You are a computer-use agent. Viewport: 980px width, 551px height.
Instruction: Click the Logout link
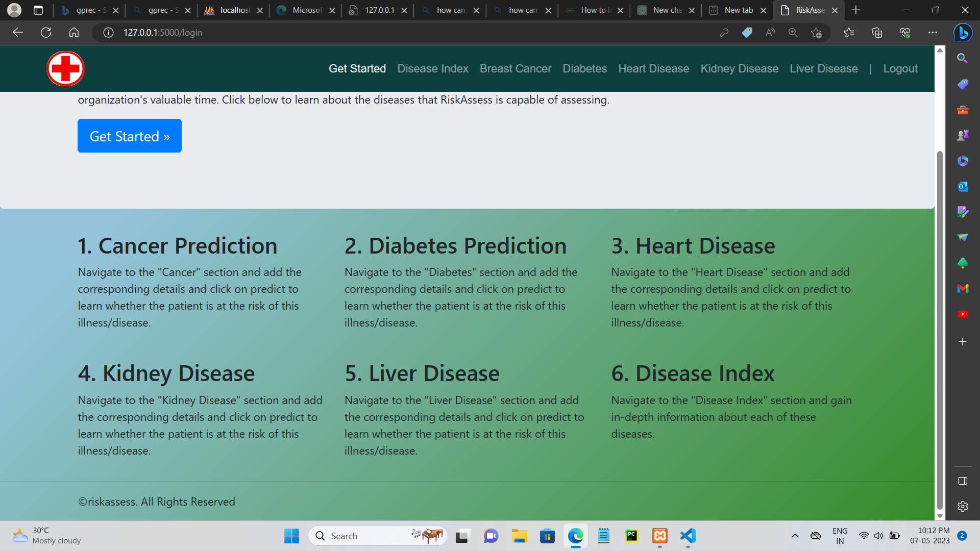(x=900, y=68)
